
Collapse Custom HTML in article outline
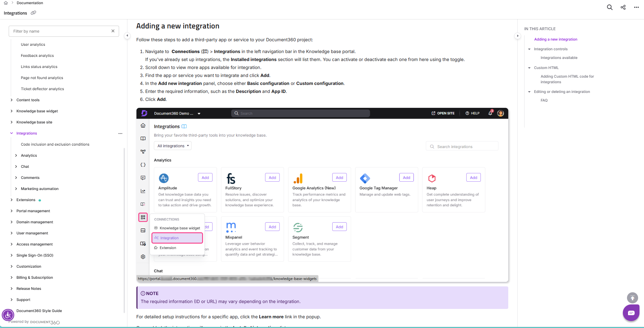(x=529, y=68)
